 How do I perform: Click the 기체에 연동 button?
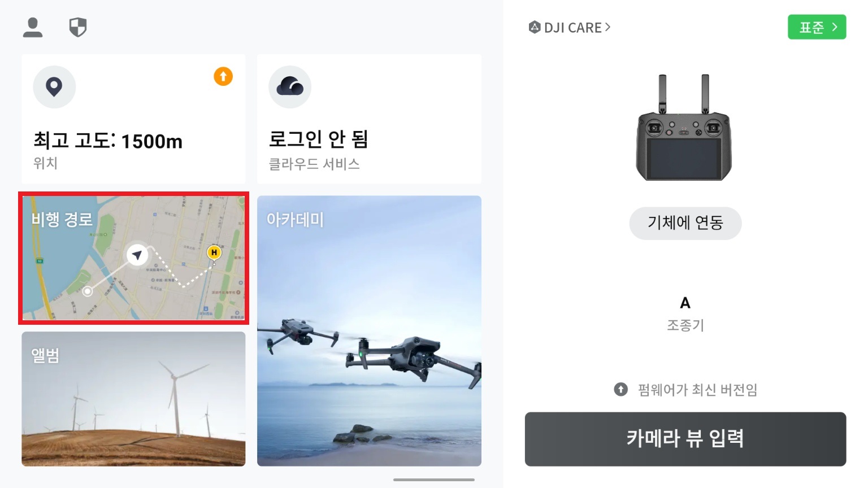(685, 223)
